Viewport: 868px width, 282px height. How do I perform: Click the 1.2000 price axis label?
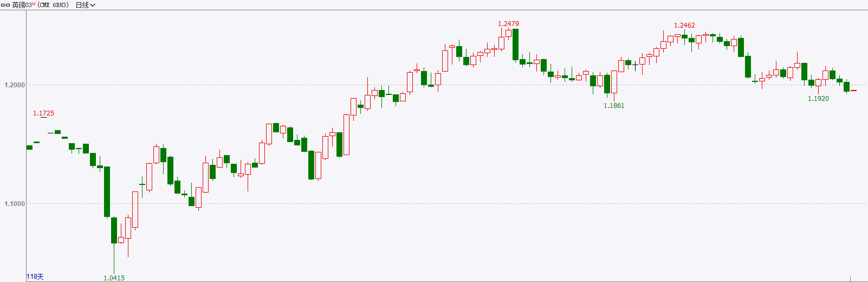click(15, 85)
